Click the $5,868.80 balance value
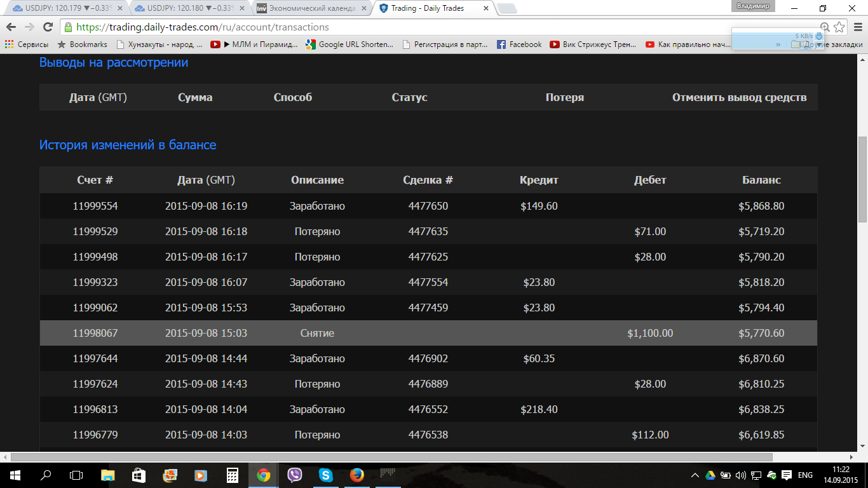 (761, 206)
